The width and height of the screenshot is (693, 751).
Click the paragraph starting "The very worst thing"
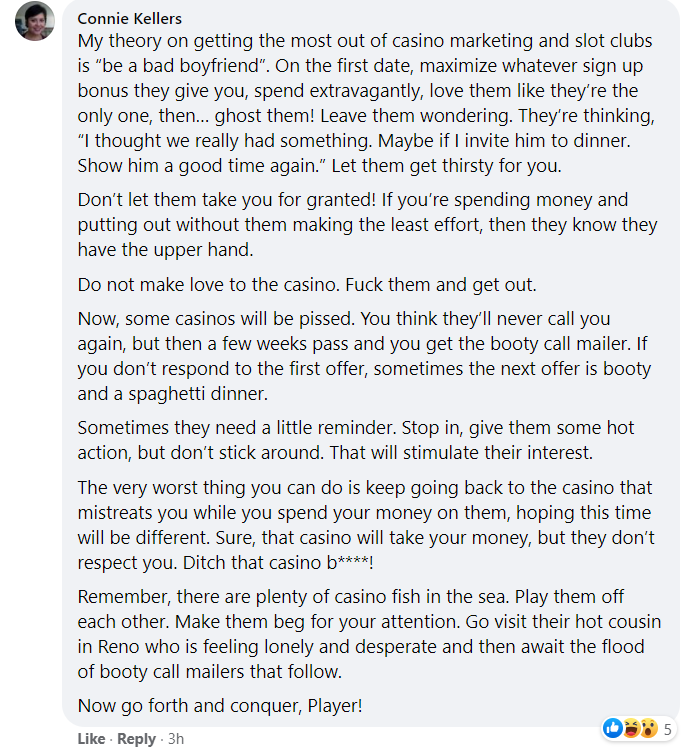click(365, 524)
